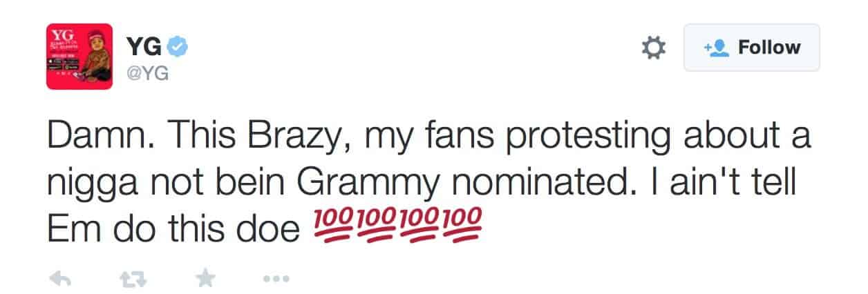Open YG's red profile avatar picture
This screenshot has width=868, height=294.
(79, 57)
